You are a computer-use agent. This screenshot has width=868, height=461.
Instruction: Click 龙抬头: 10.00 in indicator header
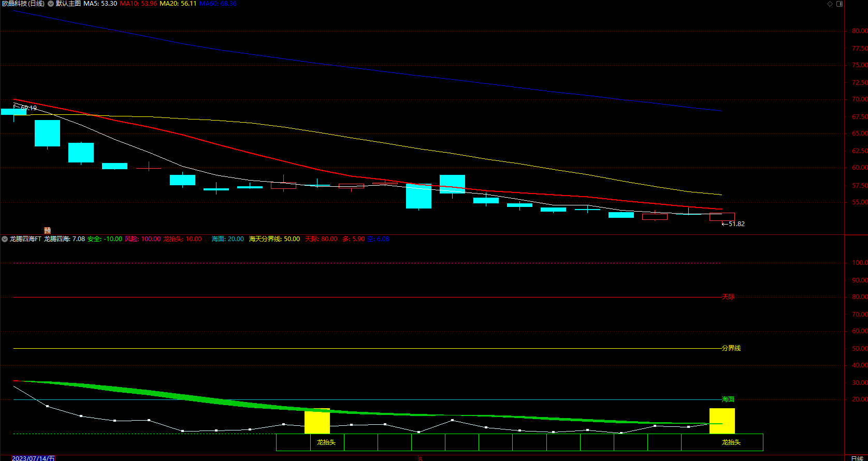(x=182, y=239)
